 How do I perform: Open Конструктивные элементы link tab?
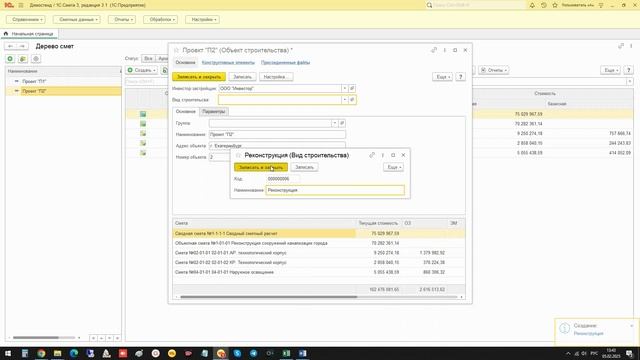(x=228, y=62)
